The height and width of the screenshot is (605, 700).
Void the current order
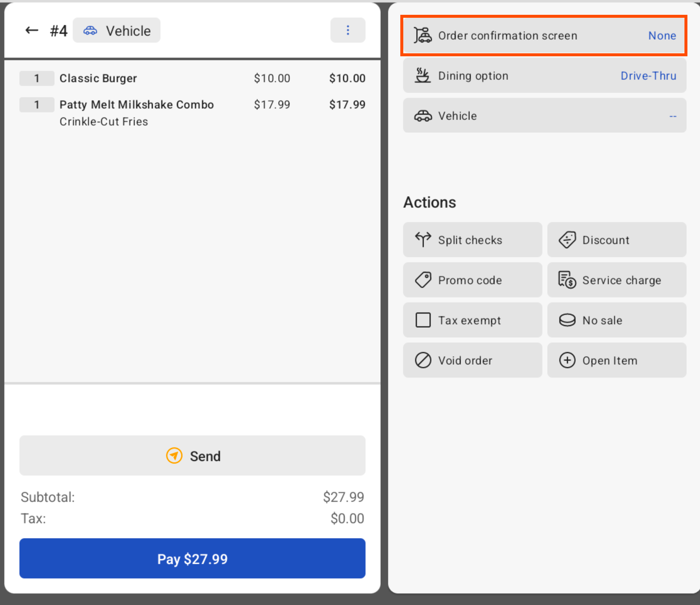pos(472,360)
